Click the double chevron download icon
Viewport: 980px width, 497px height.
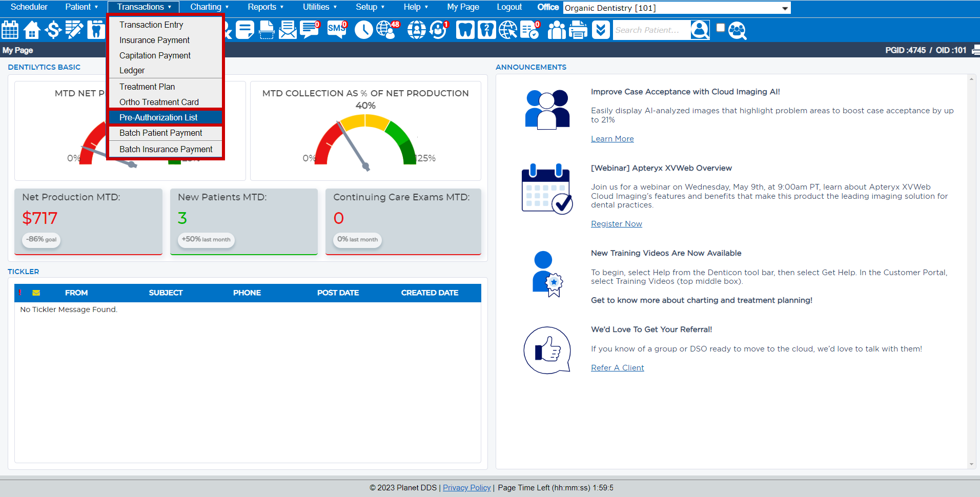[x=600, y=30]
